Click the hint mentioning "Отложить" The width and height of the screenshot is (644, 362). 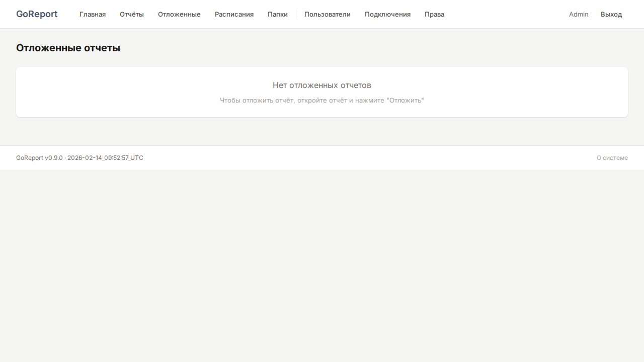tap(322, 100)
